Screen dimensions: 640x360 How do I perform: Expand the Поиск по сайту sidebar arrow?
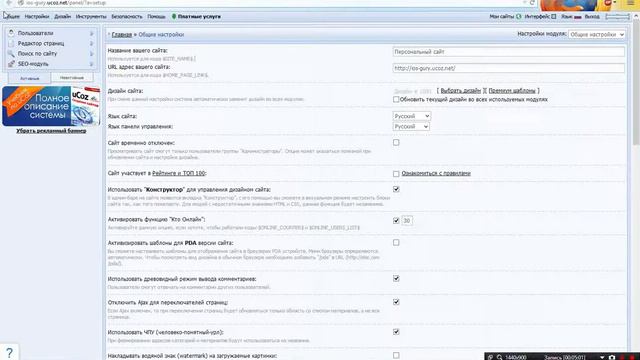click(91, 53)
